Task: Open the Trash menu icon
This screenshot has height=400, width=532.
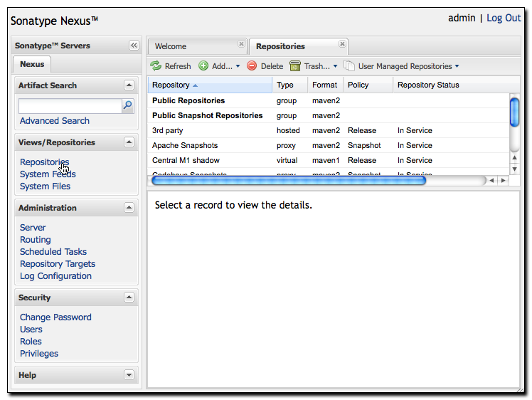Action: [x=295, y=65]
